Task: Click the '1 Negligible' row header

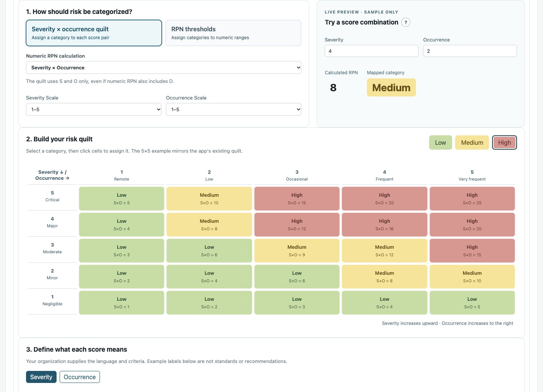Action: [x=52, y=300]
